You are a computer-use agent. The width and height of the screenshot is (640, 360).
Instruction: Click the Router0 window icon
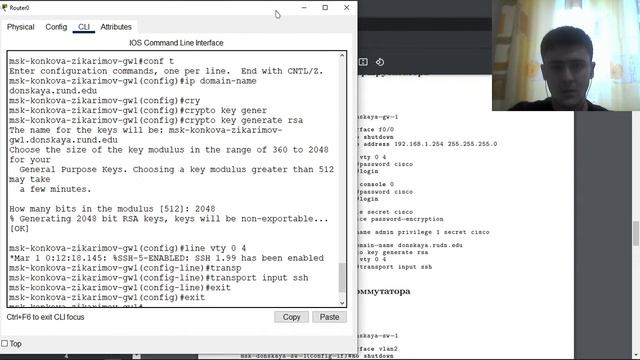tap(5, 7)
